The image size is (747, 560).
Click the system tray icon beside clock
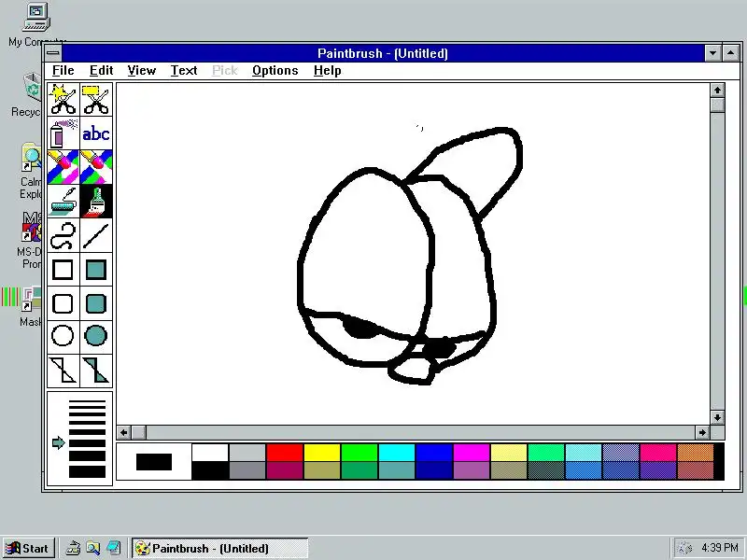click(685, 548)
